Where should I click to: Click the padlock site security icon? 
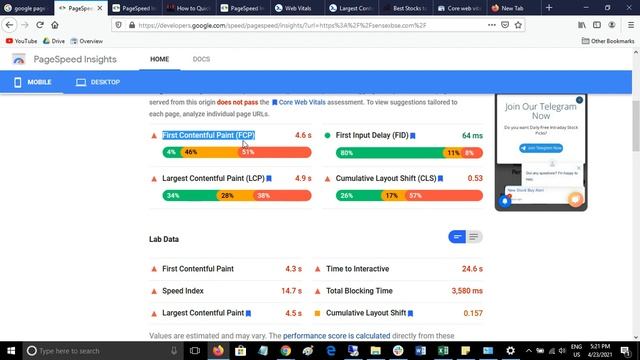point(132,25)
